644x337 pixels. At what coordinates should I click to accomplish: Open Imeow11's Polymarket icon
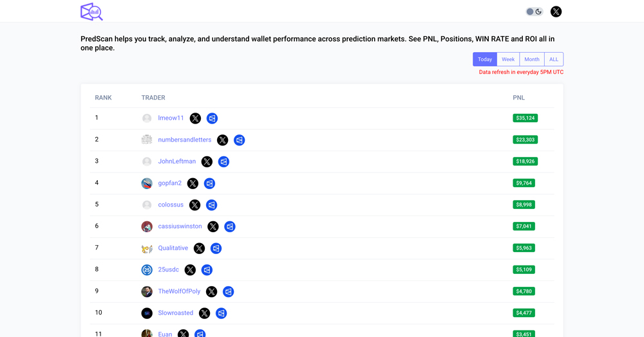pyautogui.click(x=212, y=118)
